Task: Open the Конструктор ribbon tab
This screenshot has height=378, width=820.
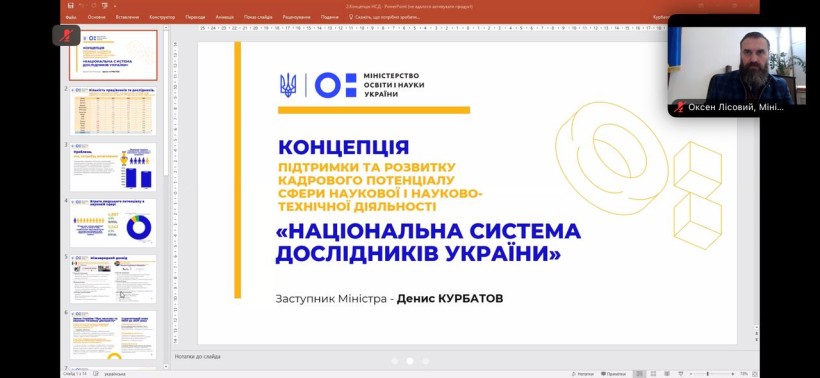Action: (x=162, y=17)
